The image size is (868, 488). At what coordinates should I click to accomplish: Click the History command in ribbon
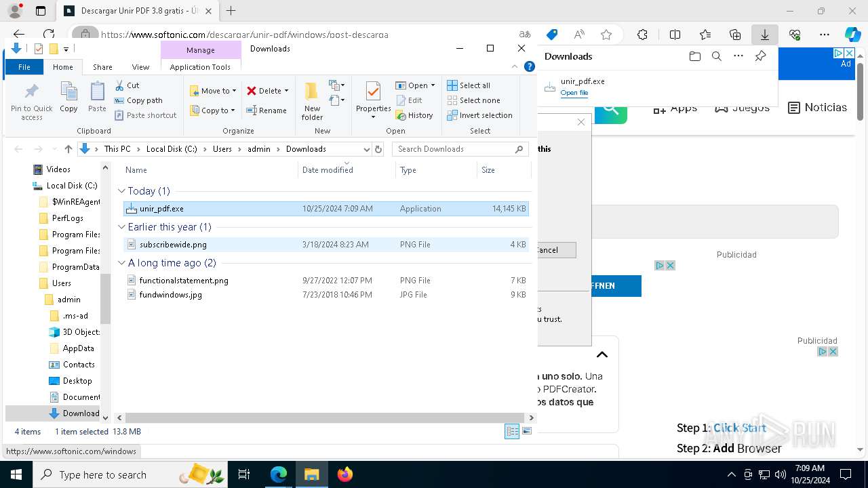(414, 115)
